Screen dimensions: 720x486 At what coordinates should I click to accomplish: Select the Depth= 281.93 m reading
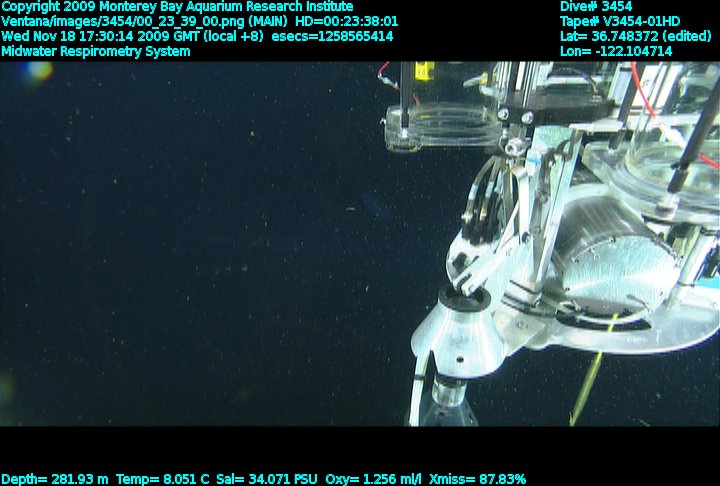56,479
